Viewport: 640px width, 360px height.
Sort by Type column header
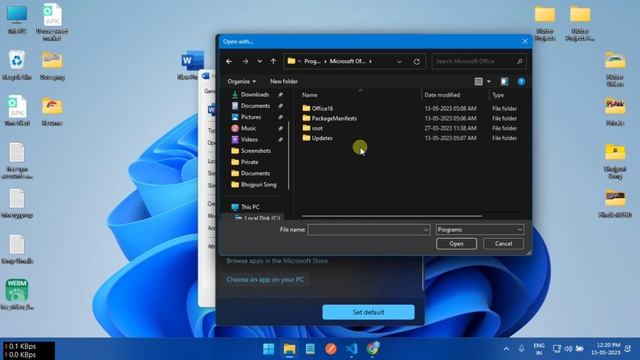click(x=498, y=95)
